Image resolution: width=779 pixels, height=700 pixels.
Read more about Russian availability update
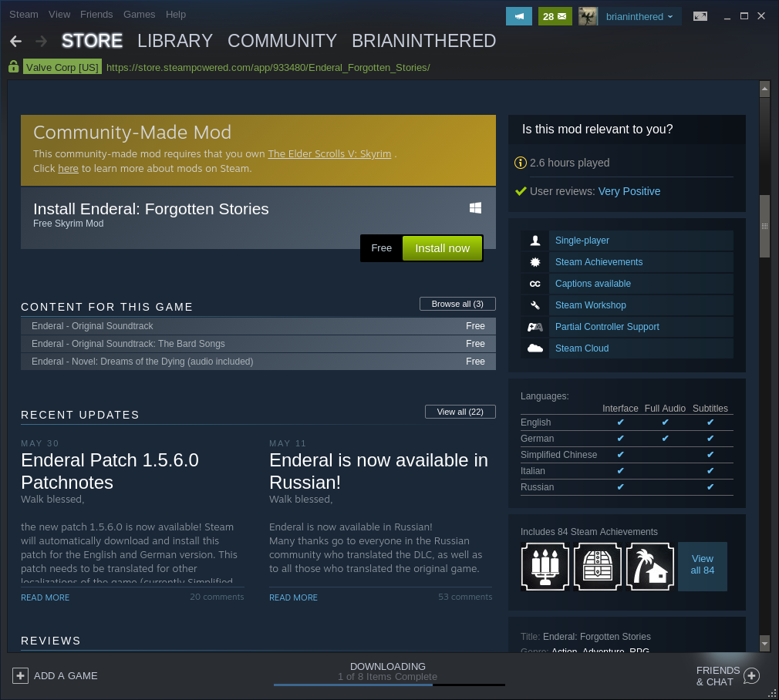(294, 597)
